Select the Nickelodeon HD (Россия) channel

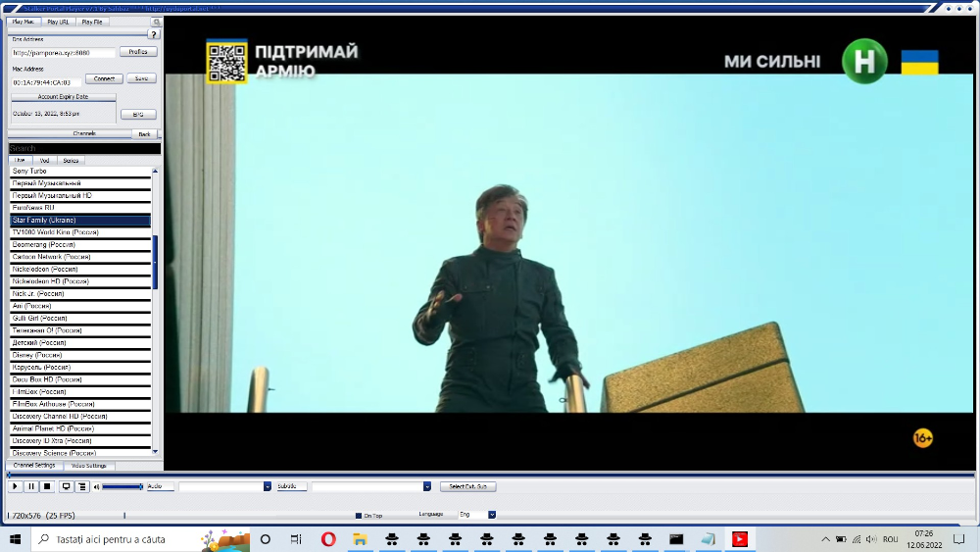[x=80, y=281]
